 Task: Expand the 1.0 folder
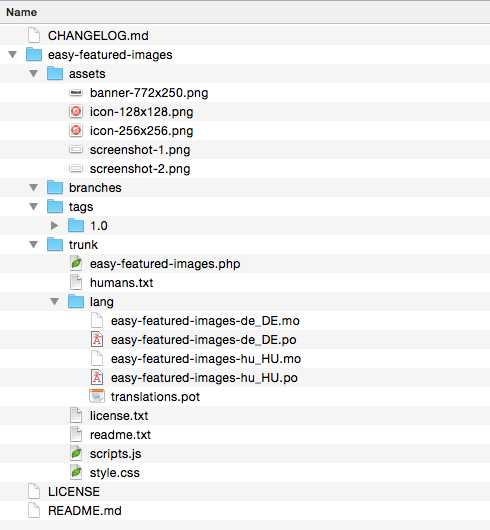[x=55, y=225]
